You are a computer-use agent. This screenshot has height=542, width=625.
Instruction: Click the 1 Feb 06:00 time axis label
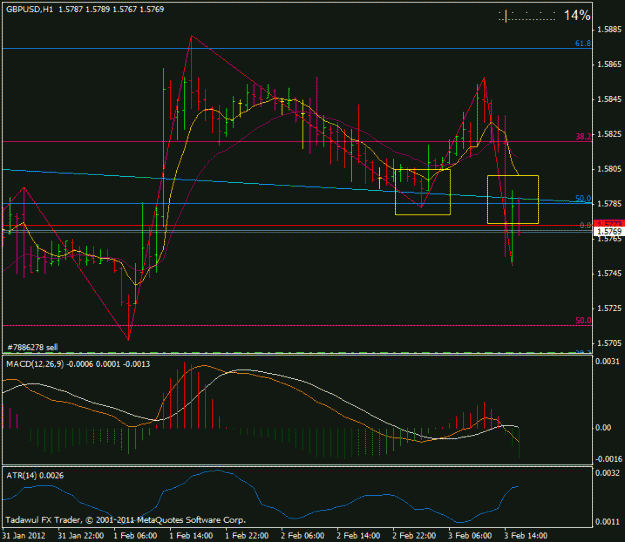[x=135, y=536]
